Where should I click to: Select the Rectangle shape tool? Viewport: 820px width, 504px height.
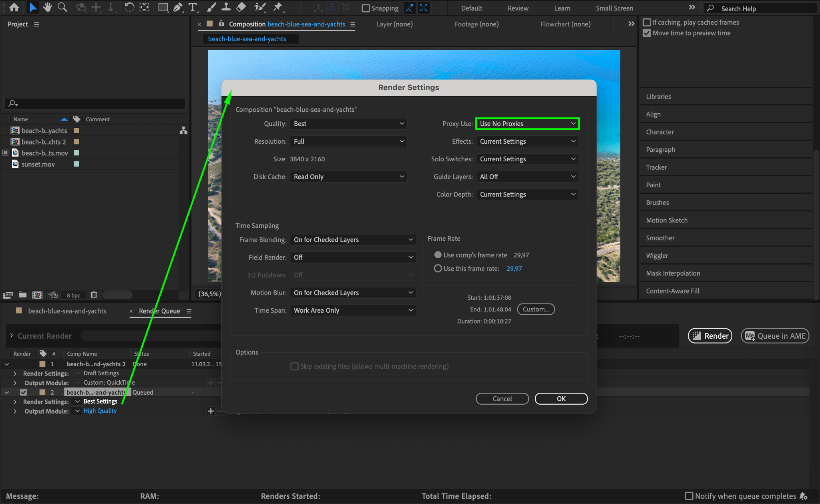click(163, 7)
